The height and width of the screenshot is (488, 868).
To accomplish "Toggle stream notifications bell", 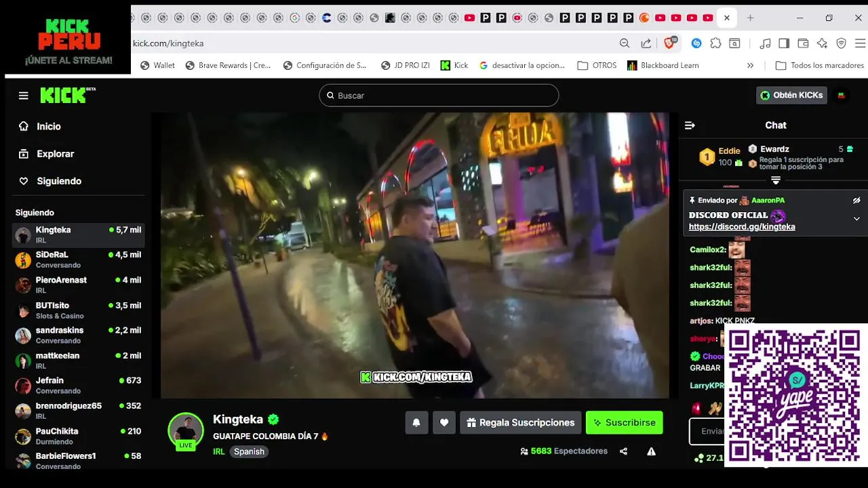I will tap(416, 422).
